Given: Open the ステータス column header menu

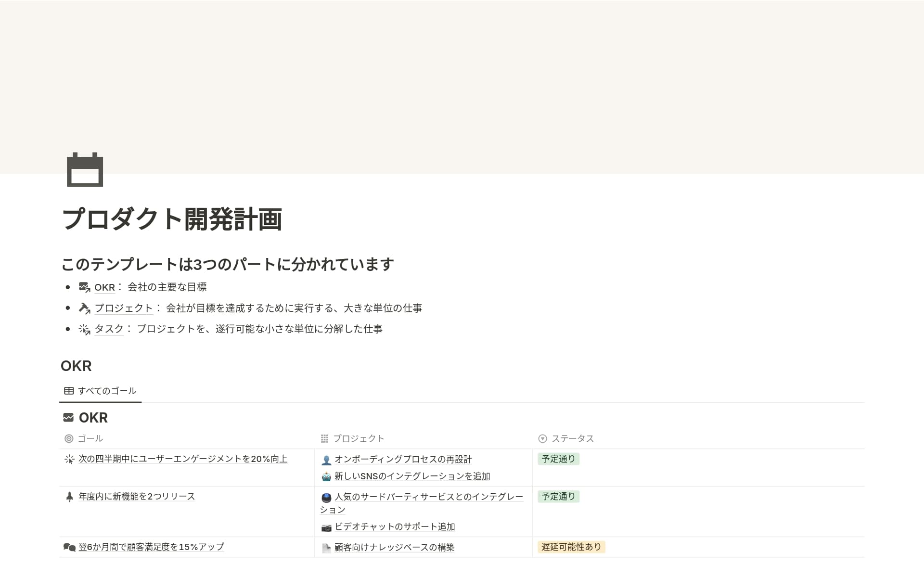Looking at the screenshot, I should [x=572, y=438].
